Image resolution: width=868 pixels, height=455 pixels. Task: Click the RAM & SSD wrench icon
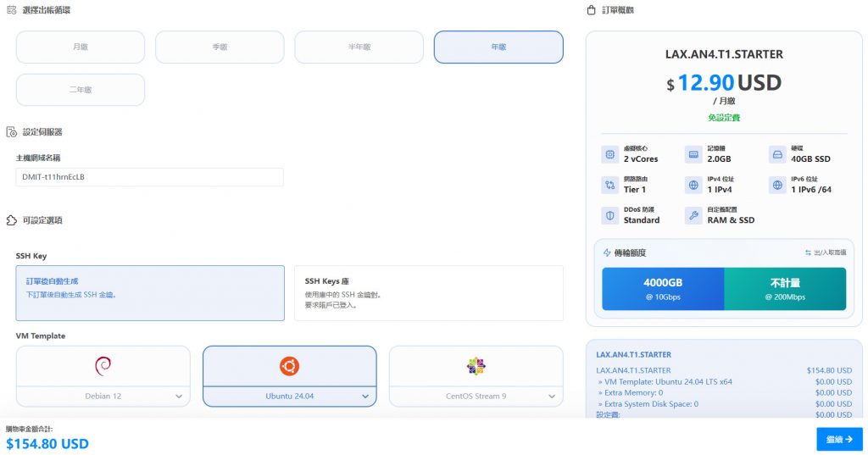[693, 215]
